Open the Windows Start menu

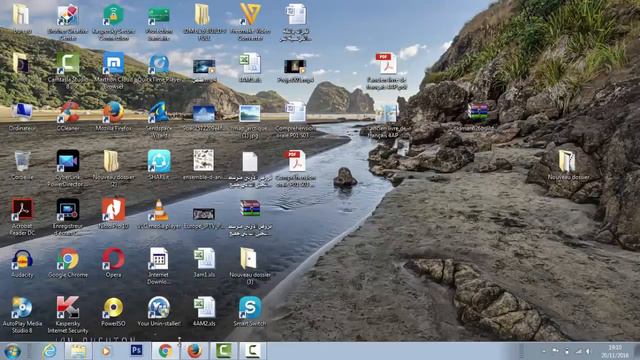click(12, 351)
